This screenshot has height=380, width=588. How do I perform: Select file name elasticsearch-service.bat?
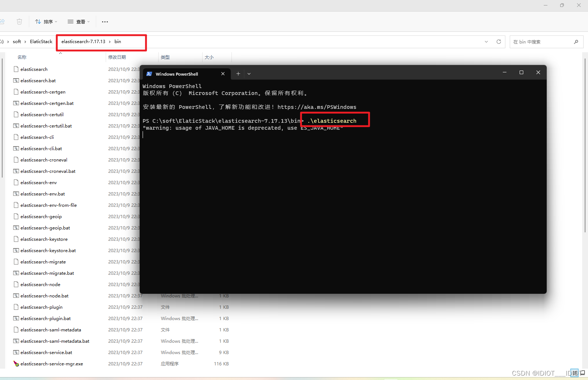[x=46, y=352]
